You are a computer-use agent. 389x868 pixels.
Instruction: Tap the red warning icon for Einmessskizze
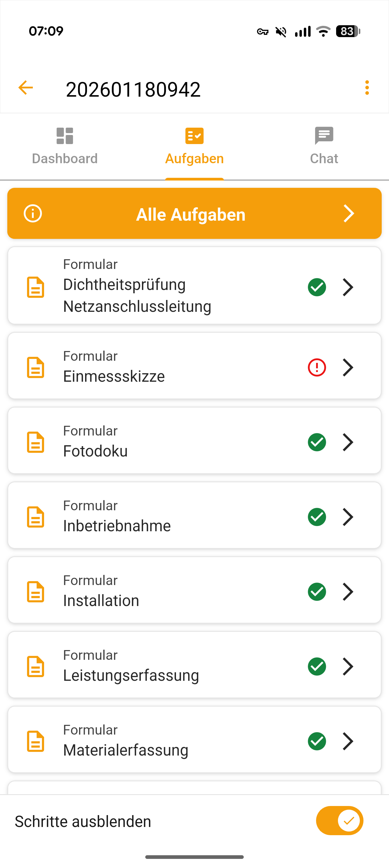317,367
